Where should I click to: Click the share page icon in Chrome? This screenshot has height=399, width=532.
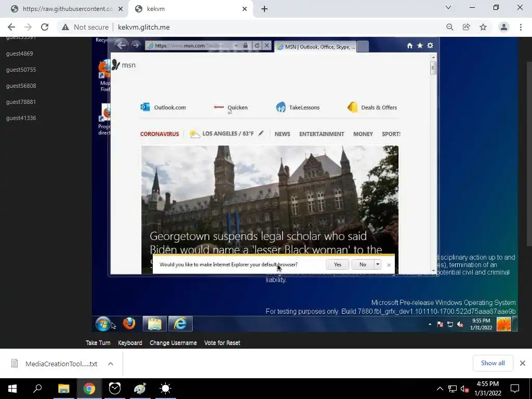[466, 27]
